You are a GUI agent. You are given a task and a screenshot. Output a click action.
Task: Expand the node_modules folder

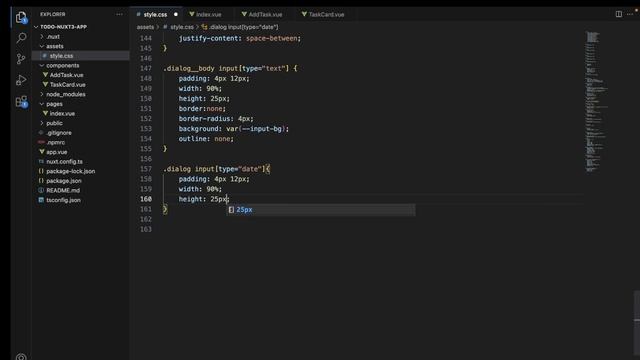(x=66, y=94)
